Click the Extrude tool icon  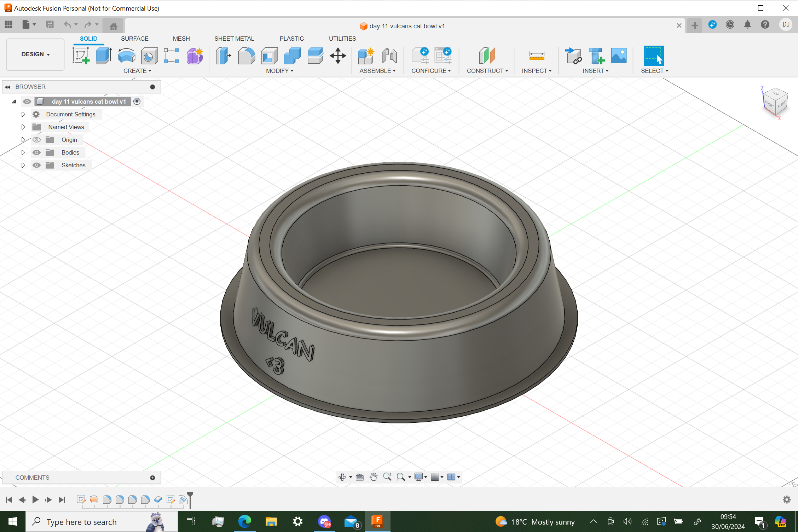click(x=104, y=56)
